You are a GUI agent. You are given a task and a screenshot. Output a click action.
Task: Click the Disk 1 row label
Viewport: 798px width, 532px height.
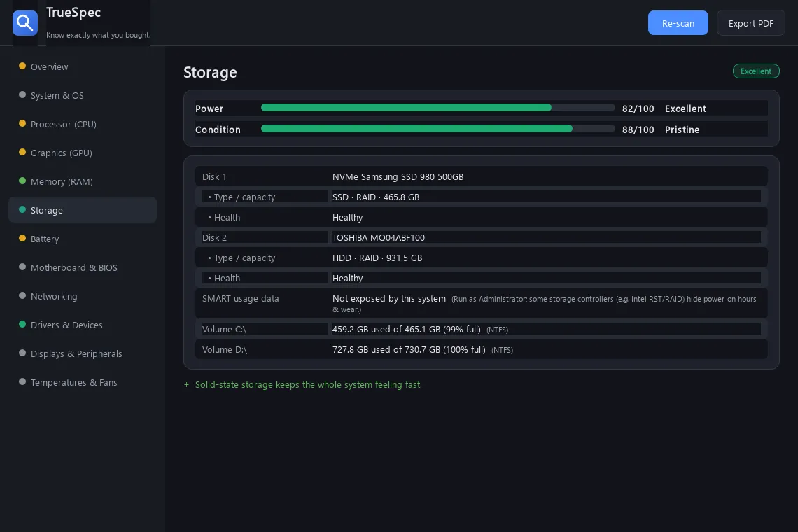[x=214, y=176]
